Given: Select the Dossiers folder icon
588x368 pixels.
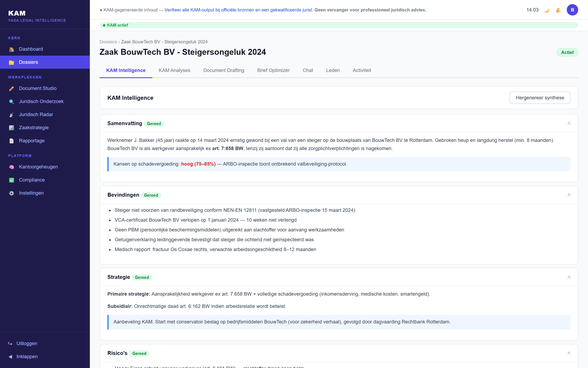Looking at the screenshot, I should click(11, 62).
